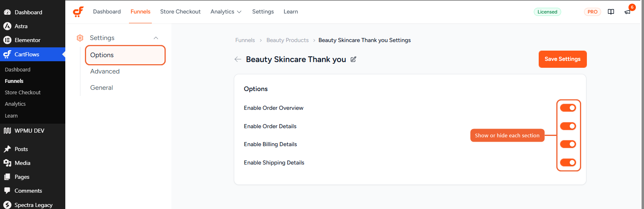Open WPMU DEV admin menu item
This screenshot has height=209, width=644.
click(x=33, y=131)
